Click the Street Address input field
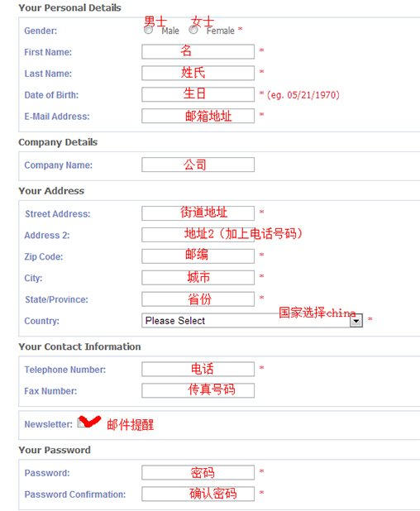This screenshot has width=420, height=511. tap(198, 213)
